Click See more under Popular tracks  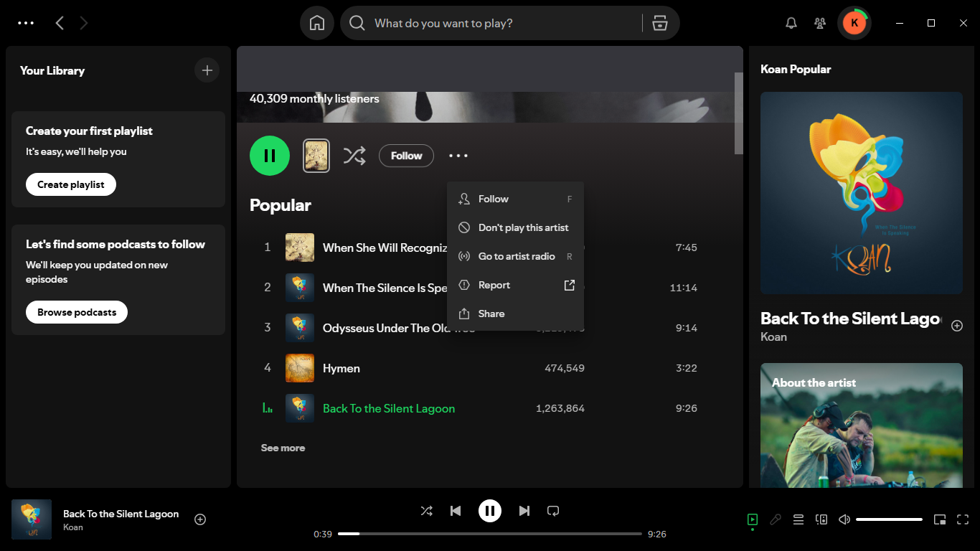[283, 448]
